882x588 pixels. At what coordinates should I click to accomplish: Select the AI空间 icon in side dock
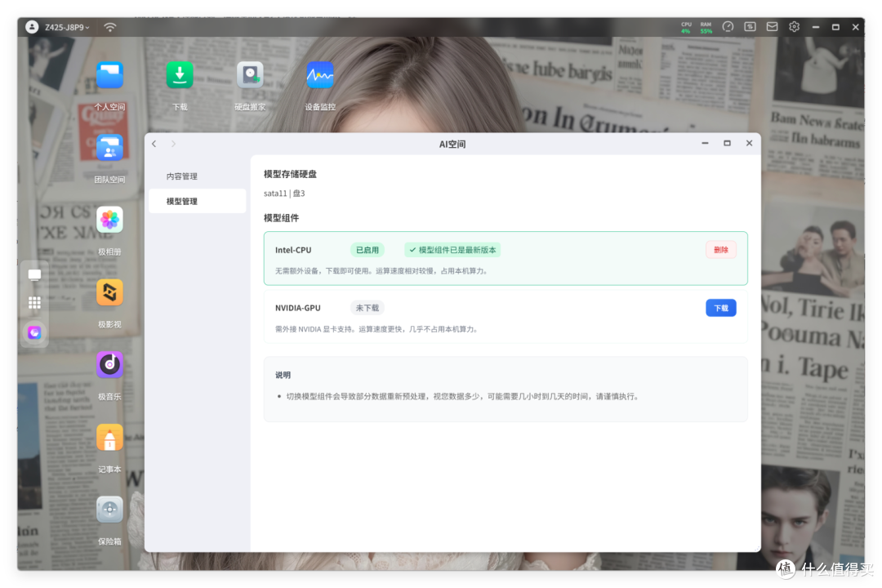[x=34, y=332]
